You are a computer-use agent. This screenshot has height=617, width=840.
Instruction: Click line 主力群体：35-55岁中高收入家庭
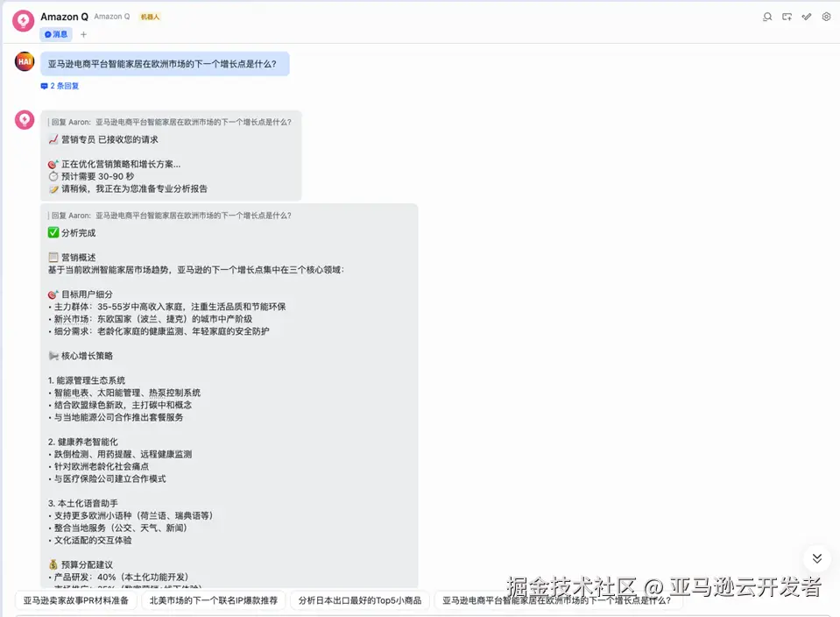click(167, 307)
